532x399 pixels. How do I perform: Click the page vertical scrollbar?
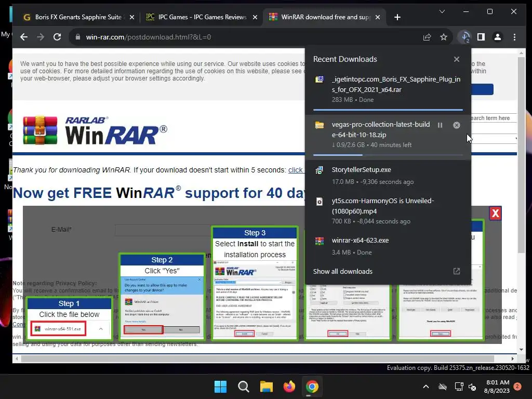(522, 154)
